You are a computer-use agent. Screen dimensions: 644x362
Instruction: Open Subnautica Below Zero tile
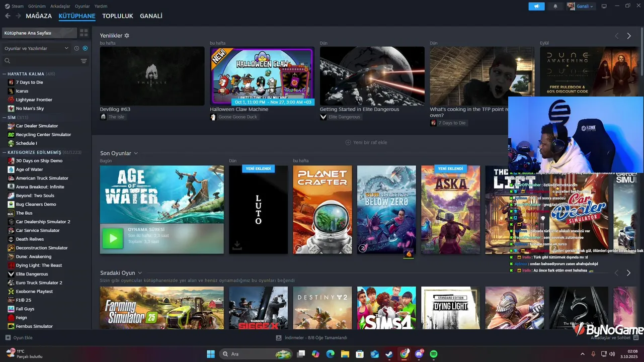click(x=386, y=210)
